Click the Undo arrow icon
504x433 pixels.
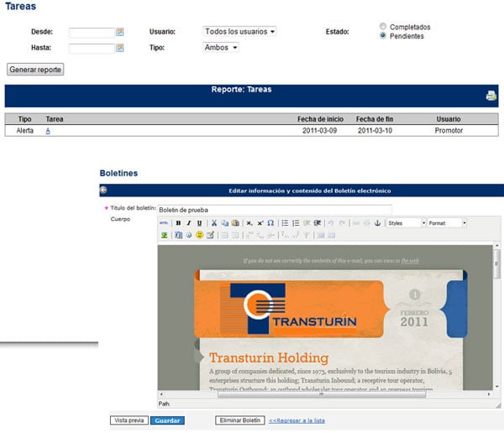[331, 223]
